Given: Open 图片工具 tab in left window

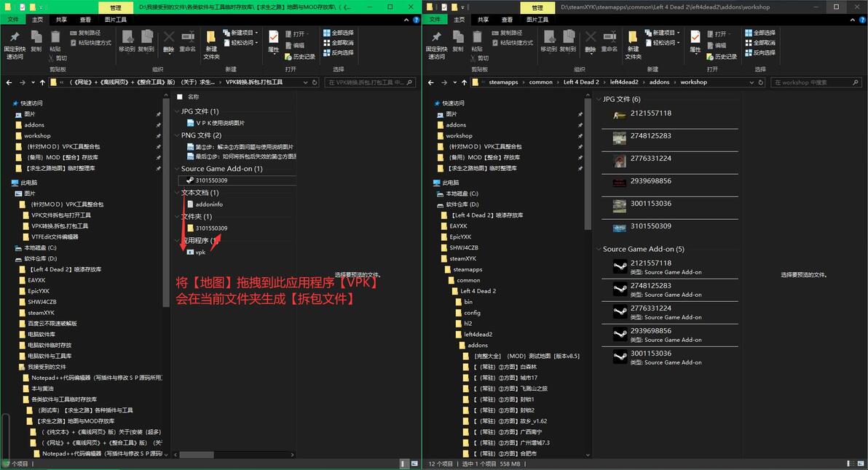Looking at the screenshot, I should coord(116,20).
